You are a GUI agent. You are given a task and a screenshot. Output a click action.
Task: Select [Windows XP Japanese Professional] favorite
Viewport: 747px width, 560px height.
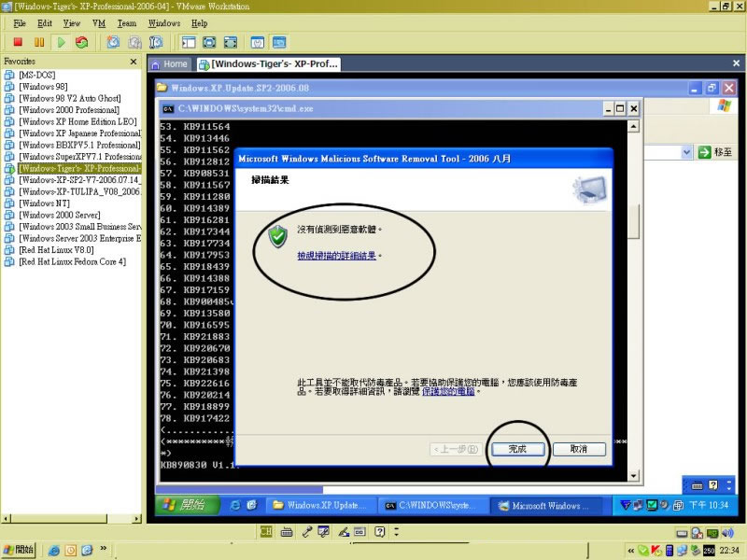click(79, 133)
